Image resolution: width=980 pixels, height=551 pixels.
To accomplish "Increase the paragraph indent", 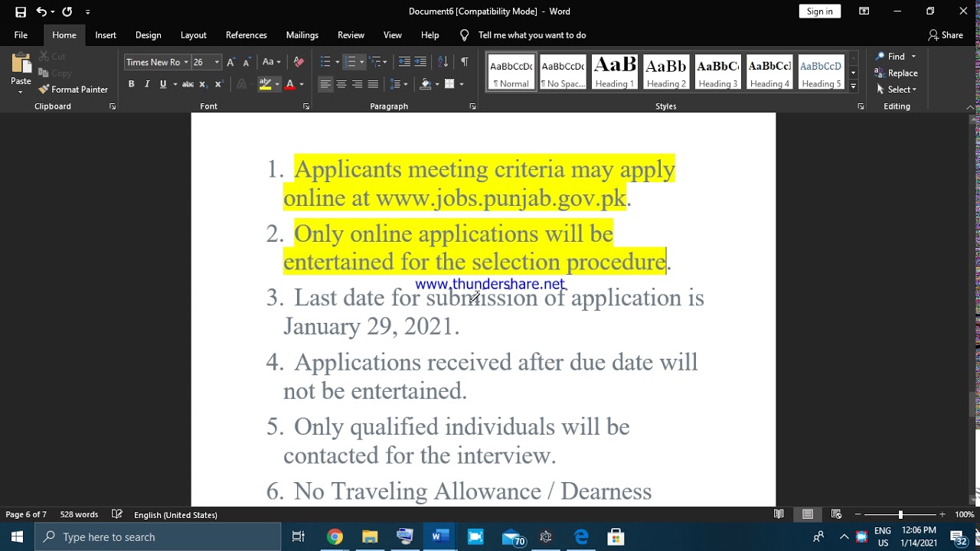I will 420,62.
